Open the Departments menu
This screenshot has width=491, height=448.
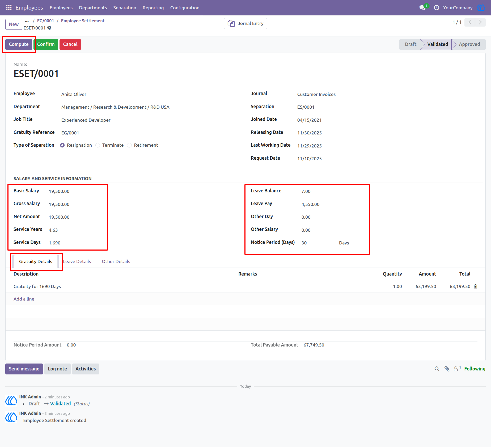[93, 8]
